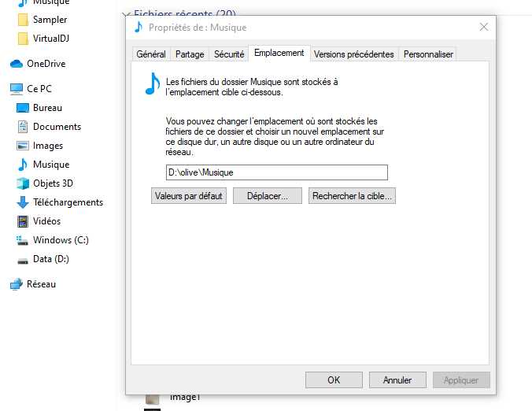Select the Téléchargements download arrow icon
This screenshot has height=411, width=532.
point(23,202)
